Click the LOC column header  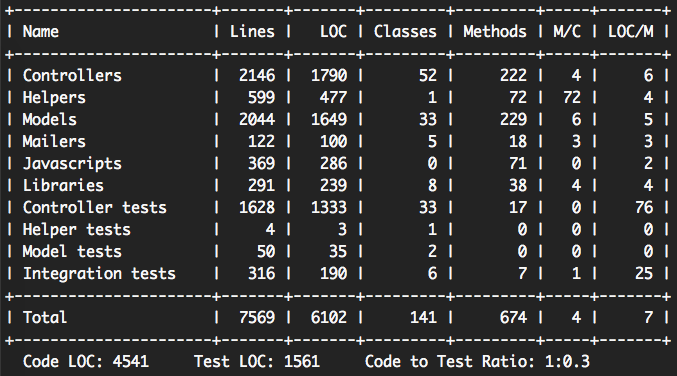tap(333, 32)
